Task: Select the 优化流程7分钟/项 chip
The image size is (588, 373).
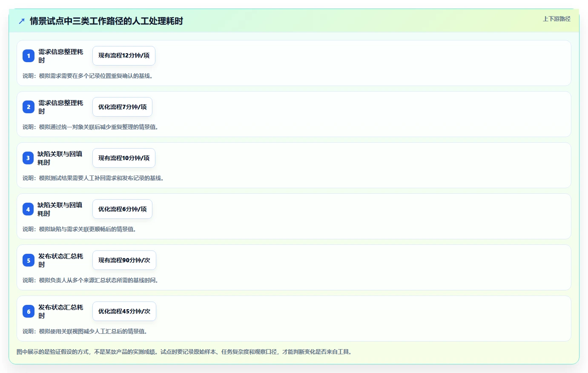Action: [x=122, y=107]
